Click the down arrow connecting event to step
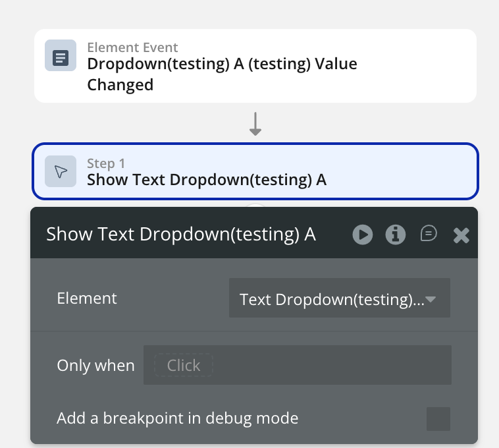This screenshot has width=499, height=448. (x=255, y=123)
